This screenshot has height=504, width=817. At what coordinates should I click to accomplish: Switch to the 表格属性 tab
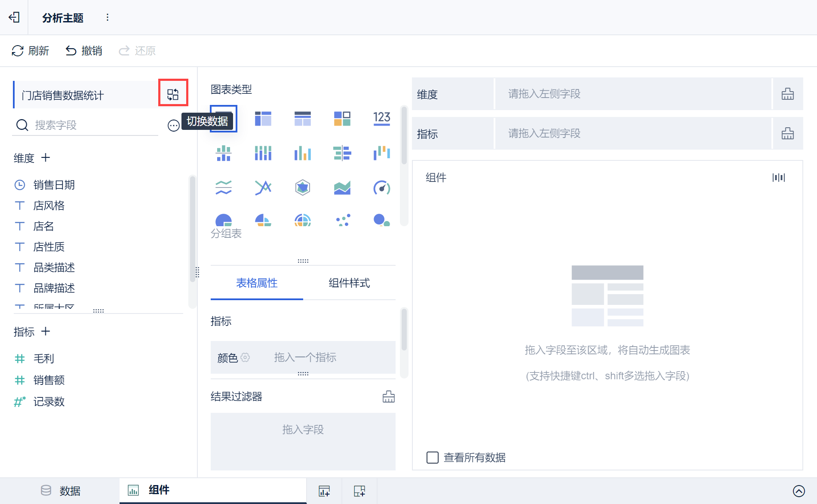pos(257,283)
